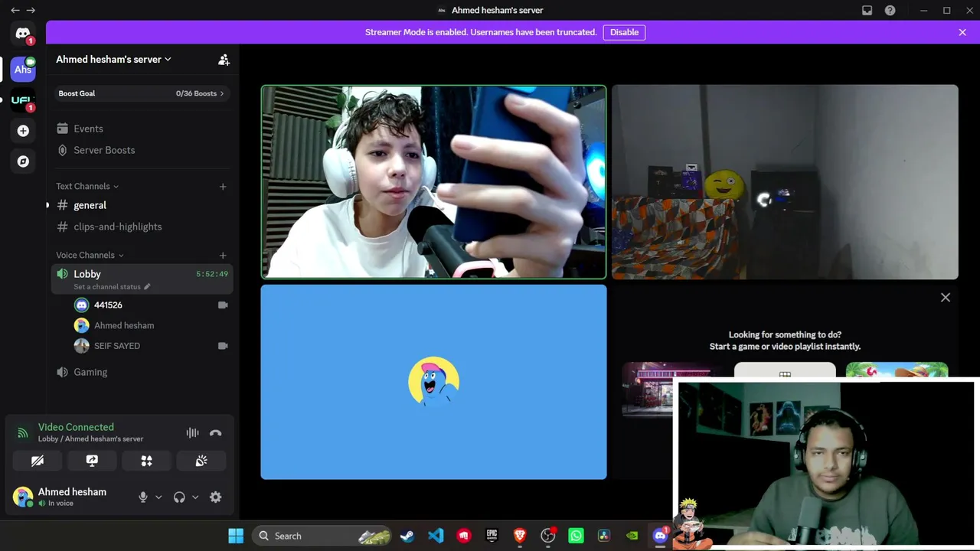Open the connection signal strength icon
The height and width of the screenshot is (551, 980).
(22, 433)
